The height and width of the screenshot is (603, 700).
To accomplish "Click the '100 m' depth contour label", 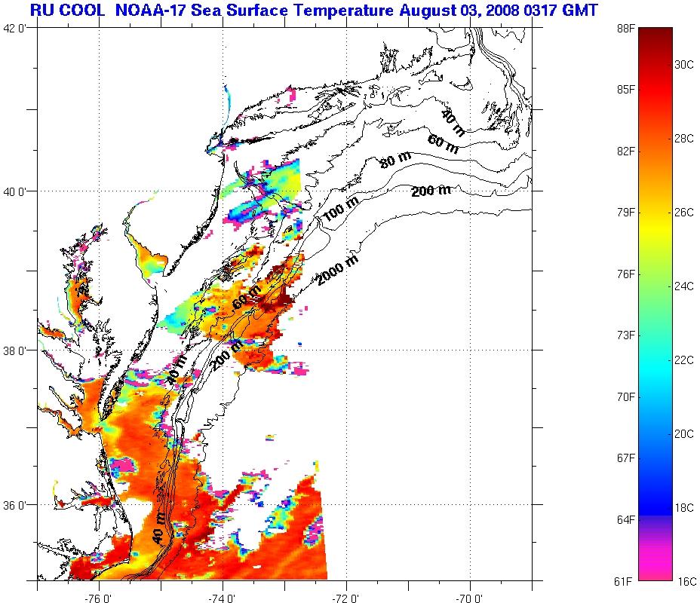I will point(340,210).
